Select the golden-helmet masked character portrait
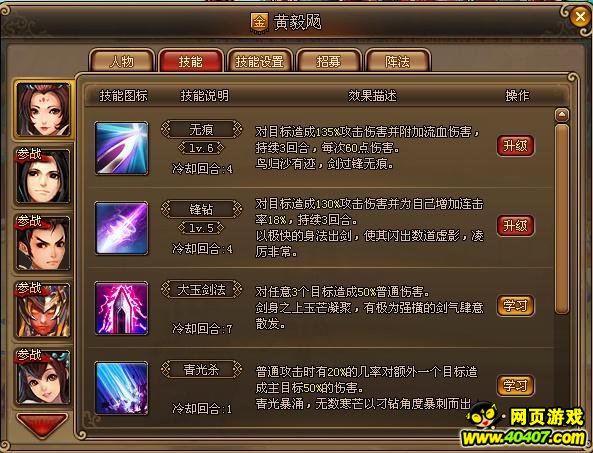This screenshot has height=453, width=593. (43, 310)
